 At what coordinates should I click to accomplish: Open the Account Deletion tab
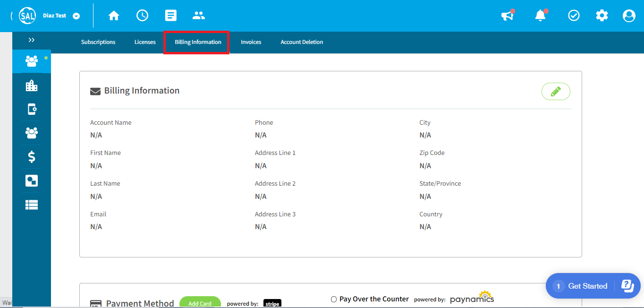(x=302, y=42)
